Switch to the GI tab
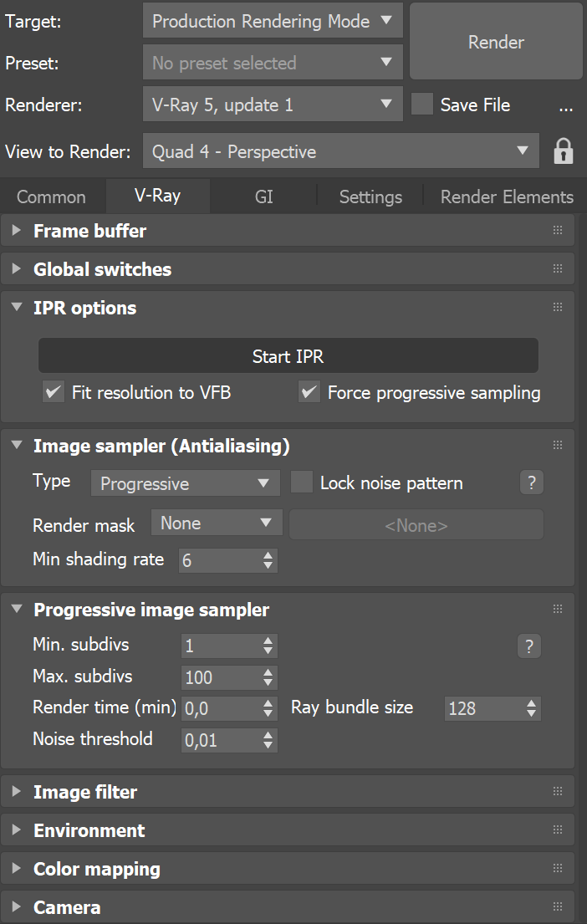 point(263,197)
